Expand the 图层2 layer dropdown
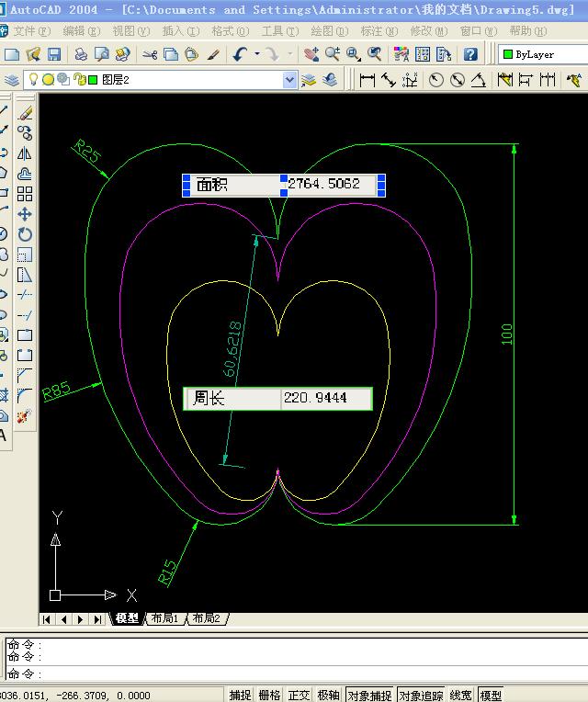588x702 pixels. click(x=289, y=80)
